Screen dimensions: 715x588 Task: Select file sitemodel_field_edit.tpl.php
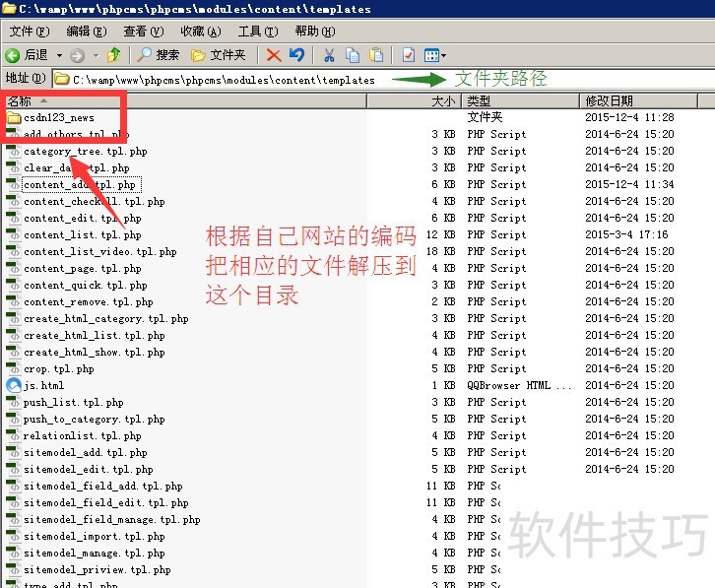pyautogui.click(x=106, y=503)
